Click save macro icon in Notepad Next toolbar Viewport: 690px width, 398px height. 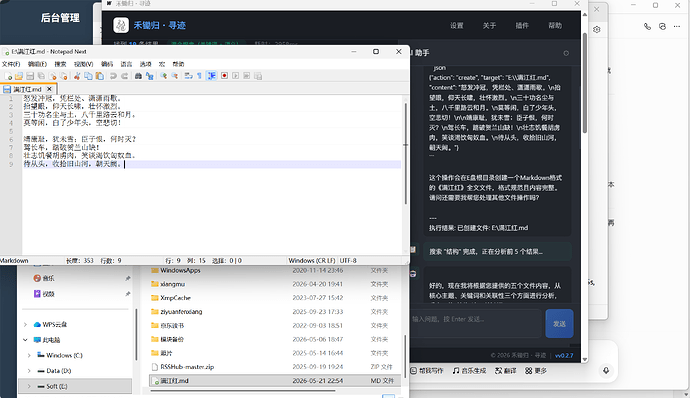click(258, 76)
